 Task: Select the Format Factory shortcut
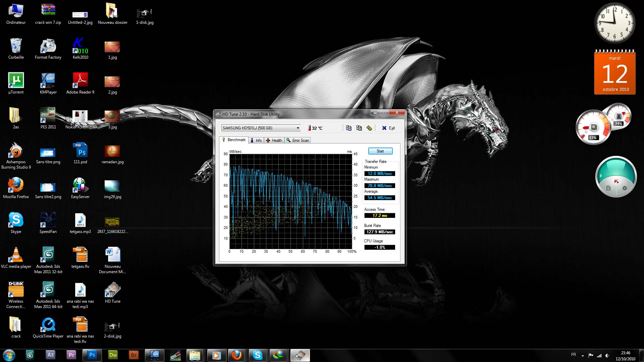click(48, 49)
